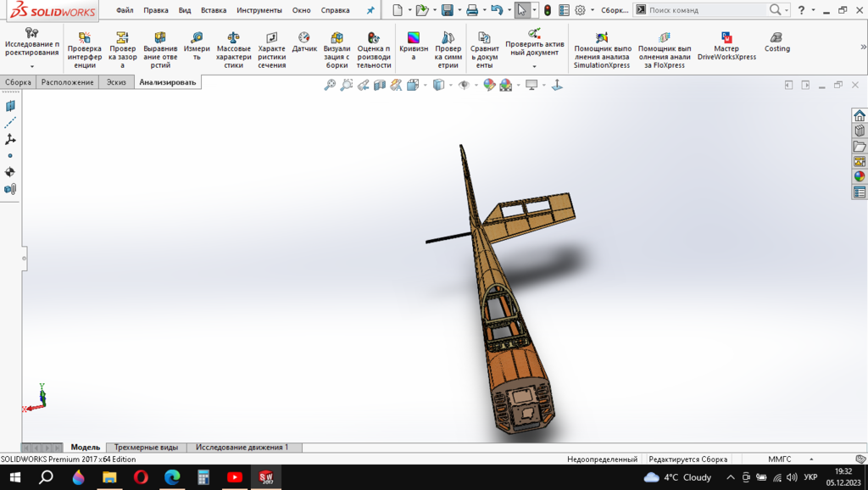868x490 pixels.
Task: Expand the Design Study (Исследование проектирования) dropdown
Action: [32, 66]
